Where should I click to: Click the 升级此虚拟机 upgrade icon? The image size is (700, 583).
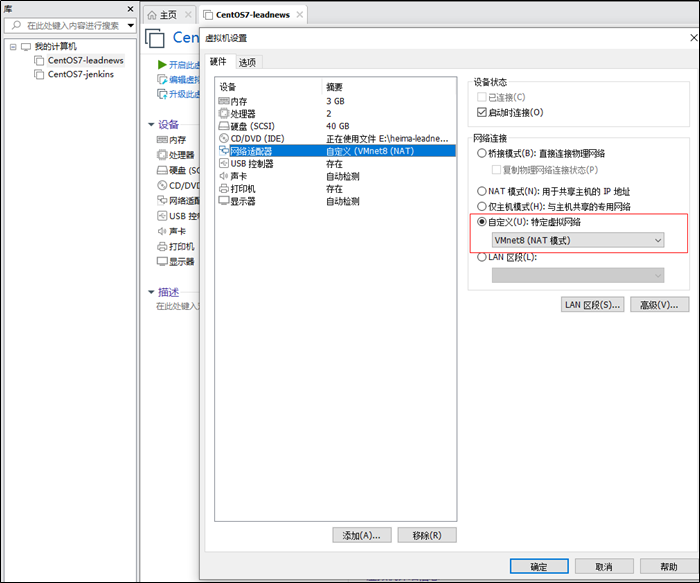[x=162, y=94]
